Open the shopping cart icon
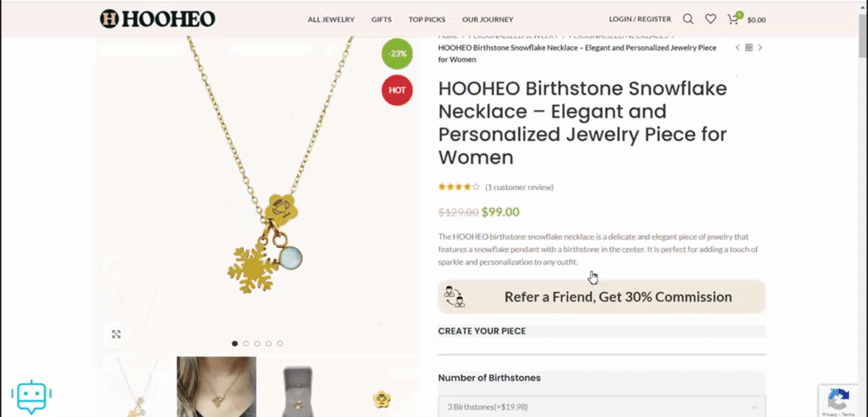The image size is (868, 417). pos(733,19)
